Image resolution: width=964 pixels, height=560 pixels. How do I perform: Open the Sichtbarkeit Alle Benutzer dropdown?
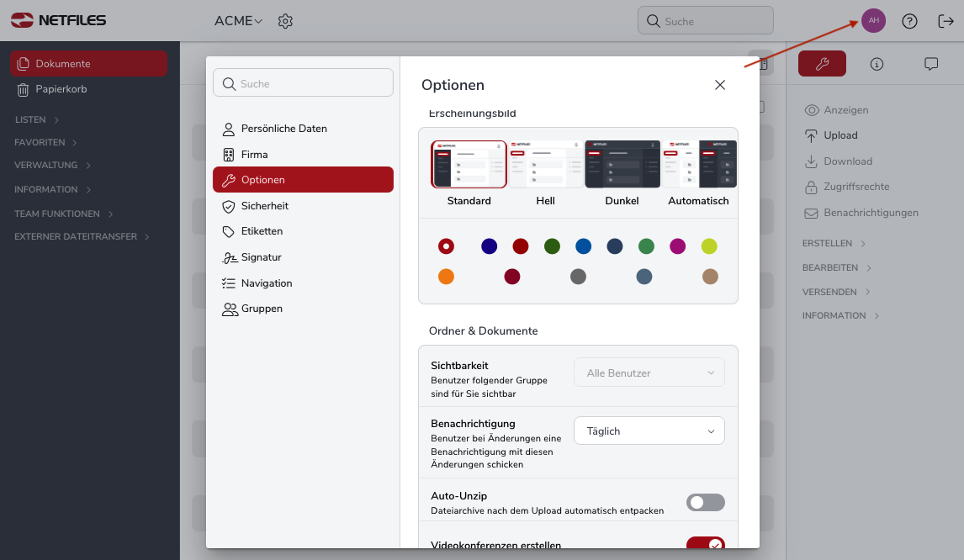pyautogui.click(x=649, y=372)
